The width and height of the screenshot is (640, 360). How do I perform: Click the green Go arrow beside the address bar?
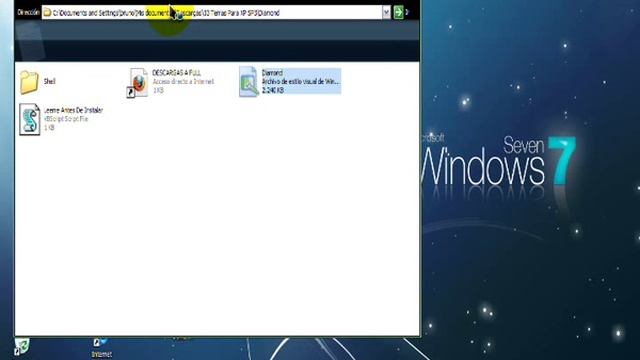[398, 13]
